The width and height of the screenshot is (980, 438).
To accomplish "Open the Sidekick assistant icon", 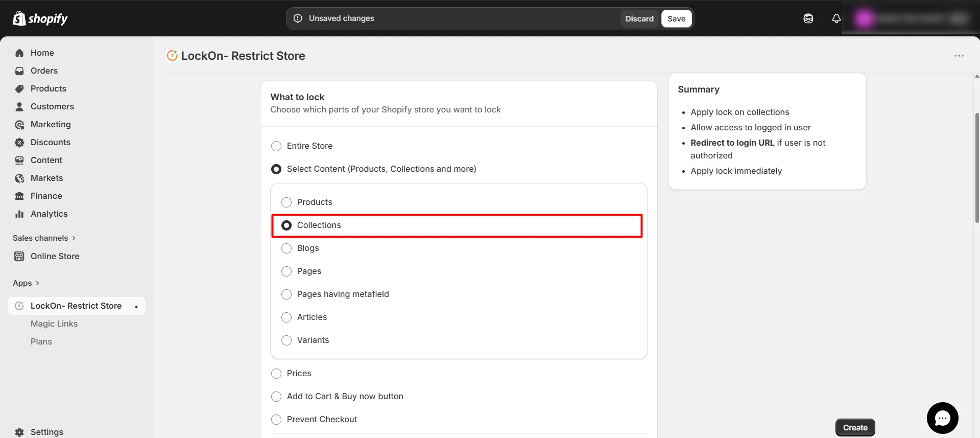I will point(808,18).
